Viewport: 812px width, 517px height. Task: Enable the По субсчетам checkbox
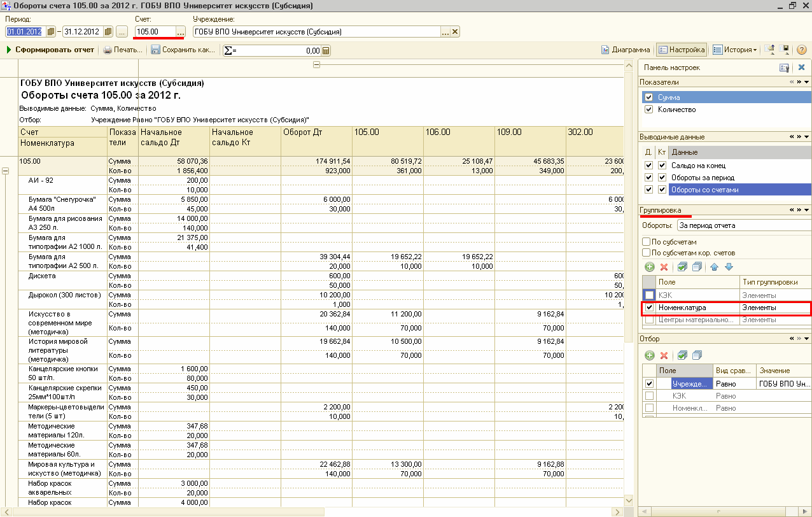tap(647, 242)
